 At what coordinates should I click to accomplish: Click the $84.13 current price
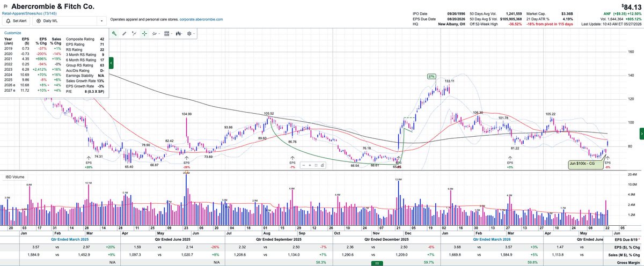(x=632, y=6)
